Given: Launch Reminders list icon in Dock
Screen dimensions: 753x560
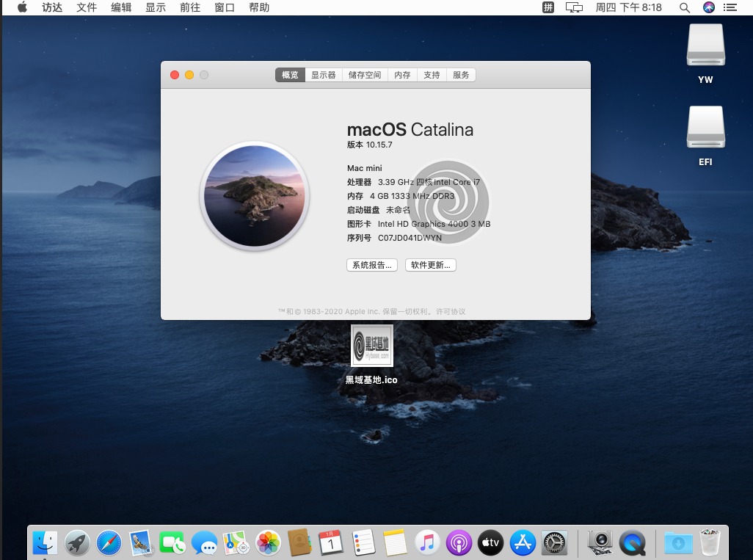Looking at the screenshot, I should click(x=363, y=543).
